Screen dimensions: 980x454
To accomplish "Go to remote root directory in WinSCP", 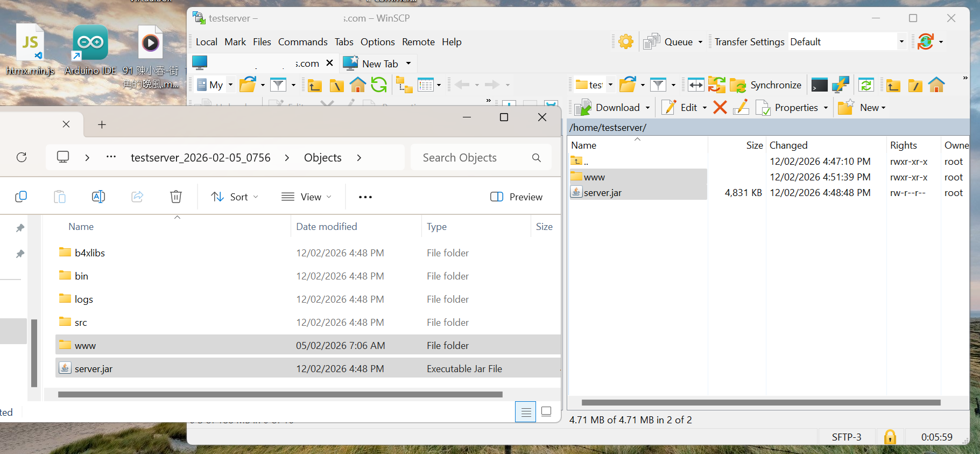I will click(x=915, y=85).
